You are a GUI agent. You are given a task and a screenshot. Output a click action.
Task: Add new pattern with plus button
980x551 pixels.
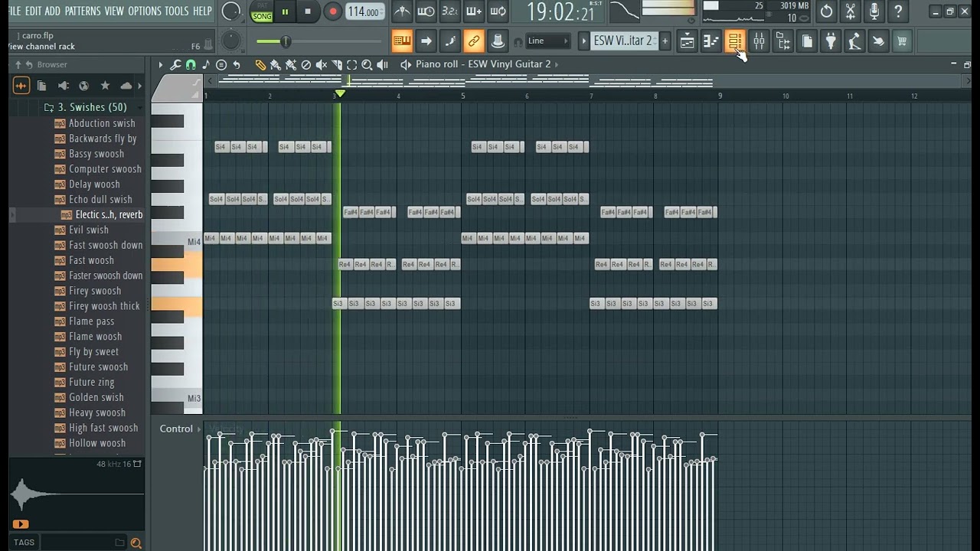(x=665, y=41)
